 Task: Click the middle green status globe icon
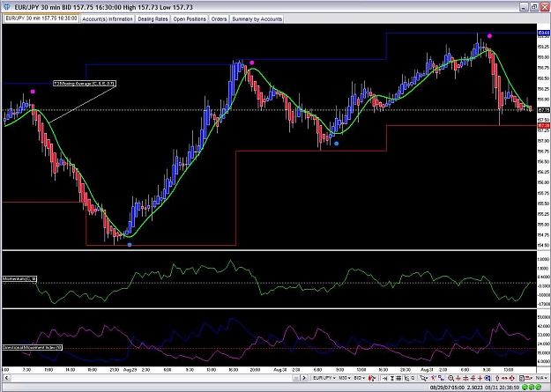[532, 387]
